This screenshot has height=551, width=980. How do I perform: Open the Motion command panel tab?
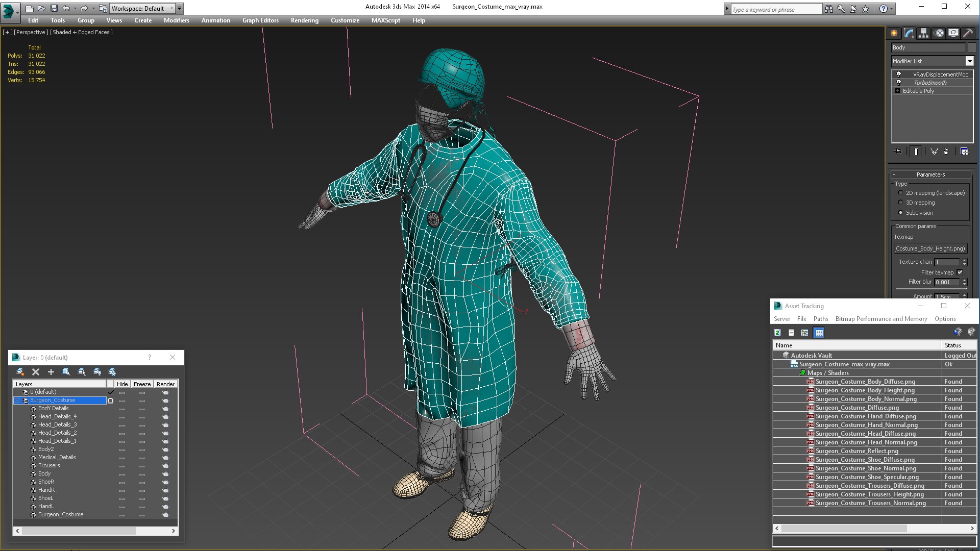(x=939, y=33)
